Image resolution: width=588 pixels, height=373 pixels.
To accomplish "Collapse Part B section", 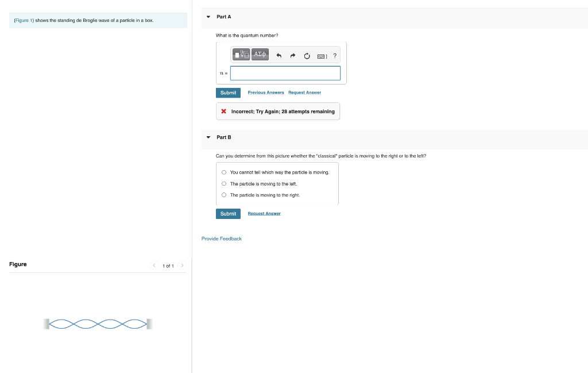I will pos(208,137).
